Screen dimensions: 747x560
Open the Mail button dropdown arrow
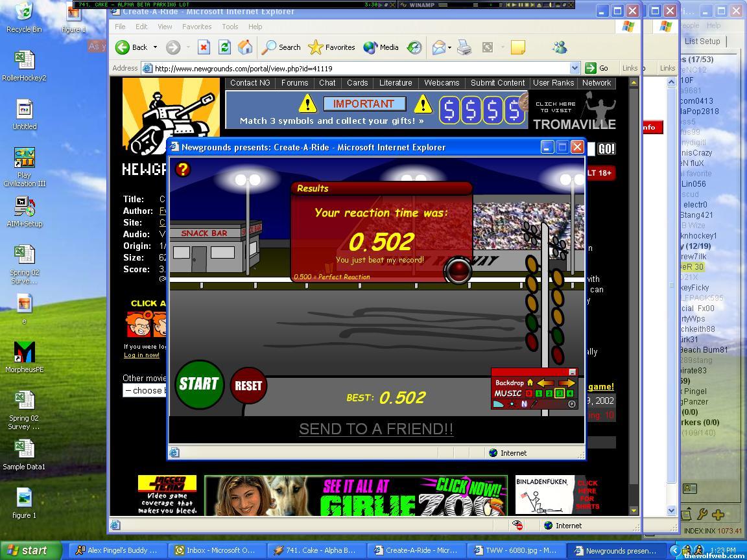point(450,47)
